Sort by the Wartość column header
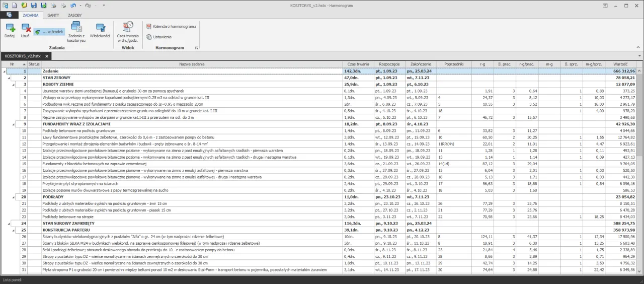 click(x=621, y=64)
